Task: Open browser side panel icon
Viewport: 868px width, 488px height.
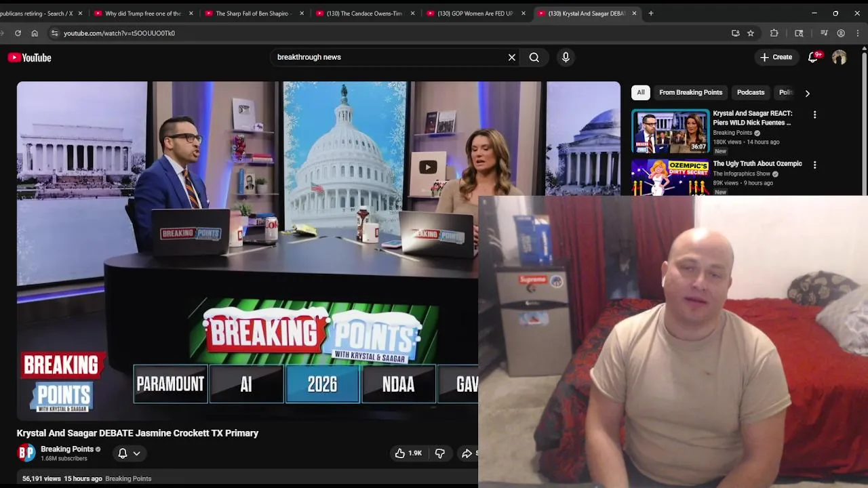Action: [x=799, y=33]
